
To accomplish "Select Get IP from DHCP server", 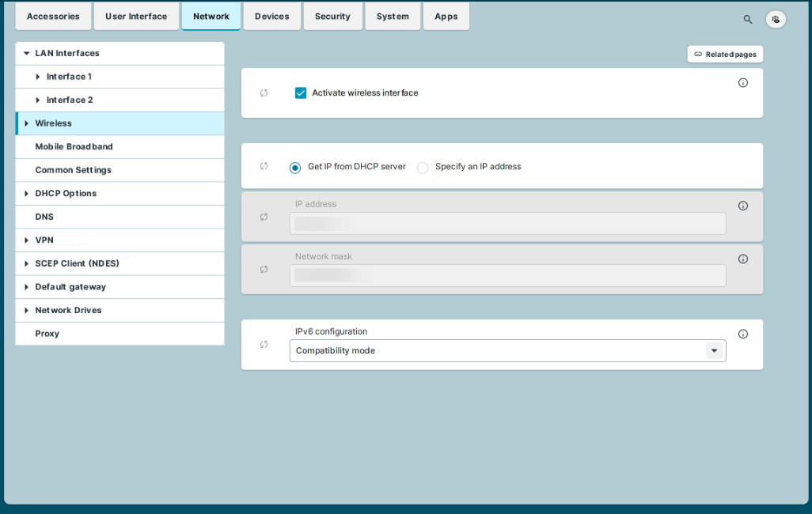I will [x=295, y=168].
